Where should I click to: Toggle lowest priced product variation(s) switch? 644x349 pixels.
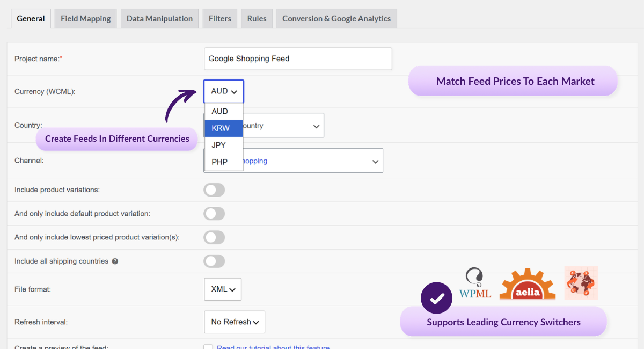click(214, 237)
